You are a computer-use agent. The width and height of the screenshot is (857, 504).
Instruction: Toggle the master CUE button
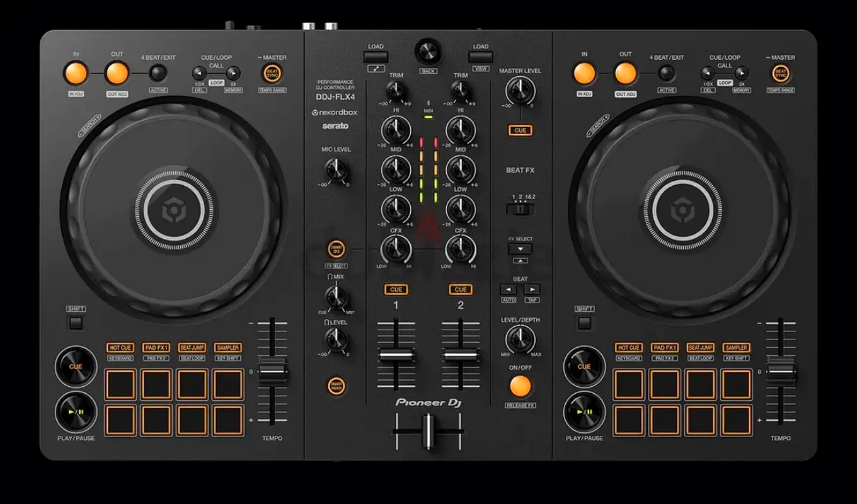coord(521,130)
